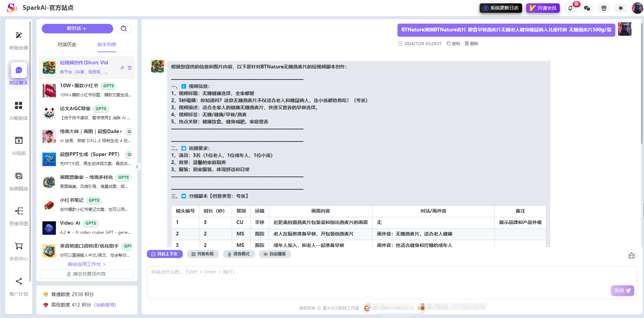Pin the 短视频创作 assistant
This screenshot has height=318, width=644.
(122, 68)
